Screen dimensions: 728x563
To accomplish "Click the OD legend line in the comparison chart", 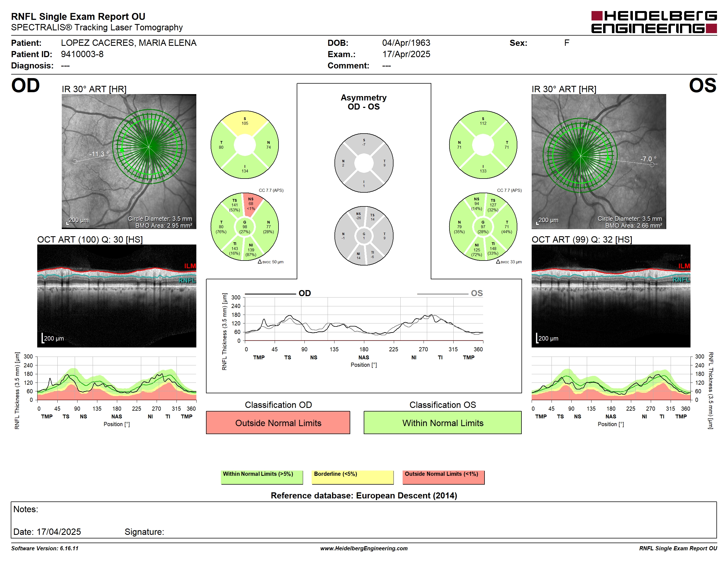I will pyautogui.click(x=270, y=294).
